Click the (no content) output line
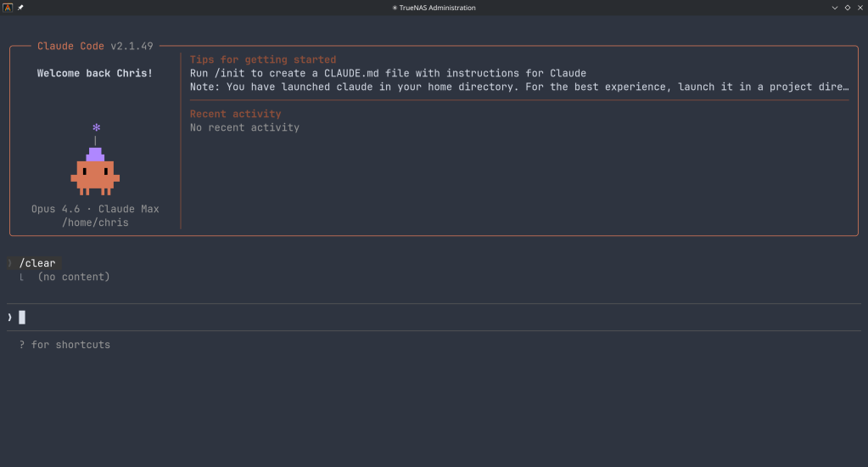 tap(74, 277)
